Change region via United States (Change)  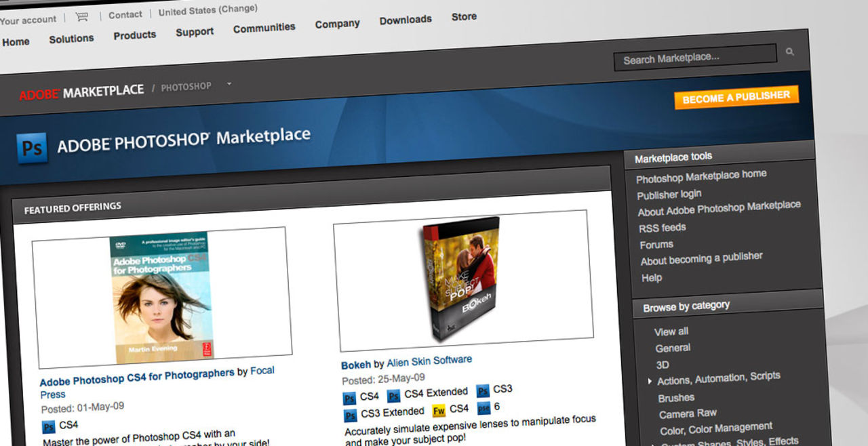click(208, 11)
